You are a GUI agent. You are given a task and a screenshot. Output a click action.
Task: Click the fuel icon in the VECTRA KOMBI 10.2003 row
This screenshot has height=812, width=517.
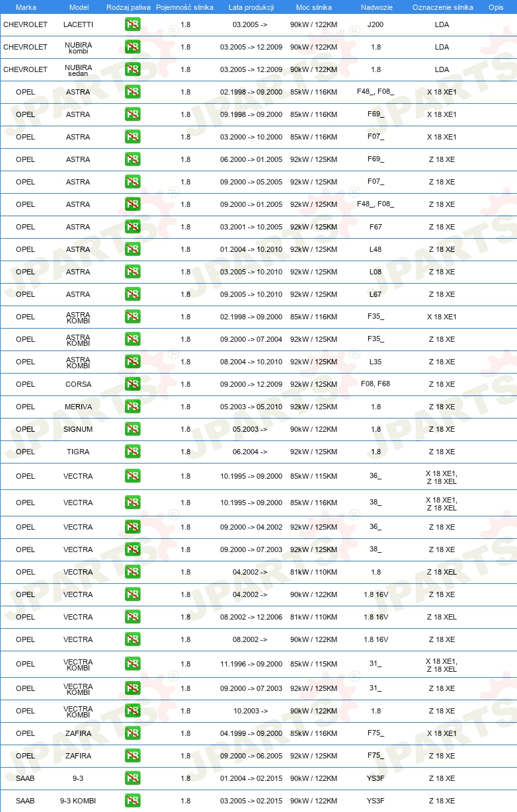pos(132,711)
